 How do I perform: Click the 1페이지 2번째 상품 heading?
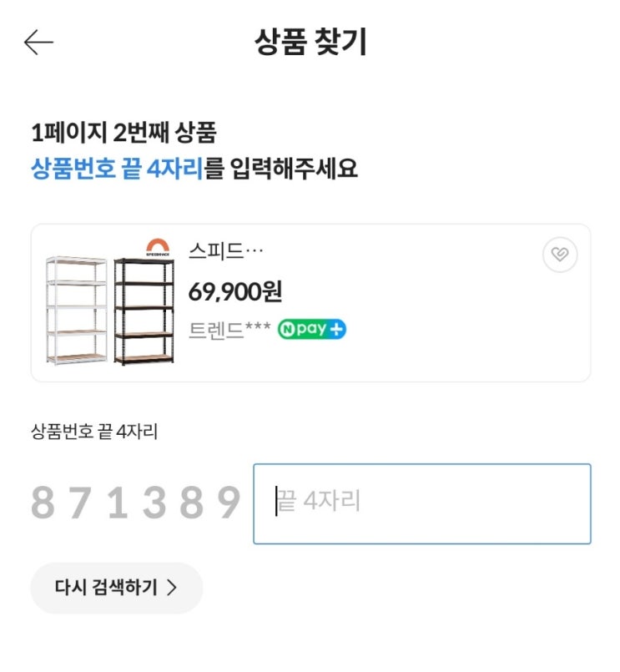(x=123, y=133)
